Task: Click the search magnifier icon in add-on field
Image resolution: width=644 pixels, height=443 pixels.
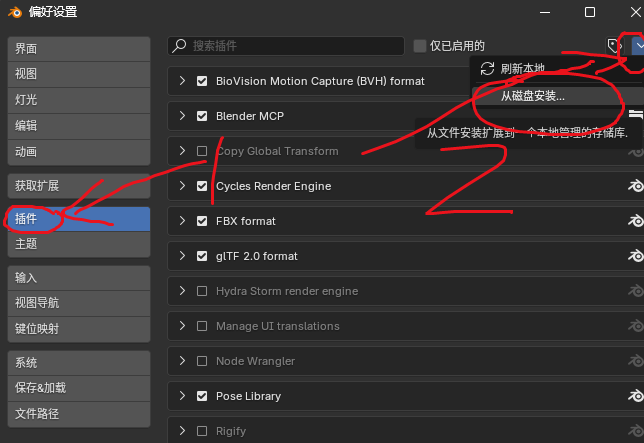Action: click(x=179, y=46)
